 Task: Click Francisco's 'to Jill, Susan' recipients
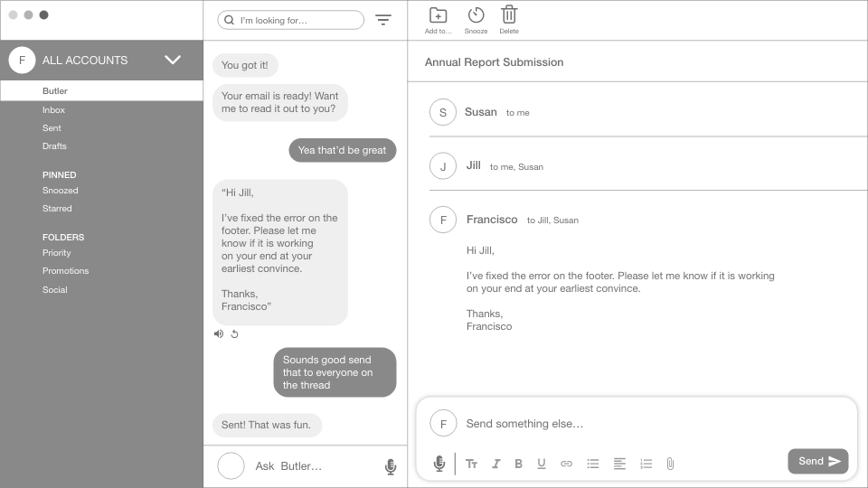(552, 221)
